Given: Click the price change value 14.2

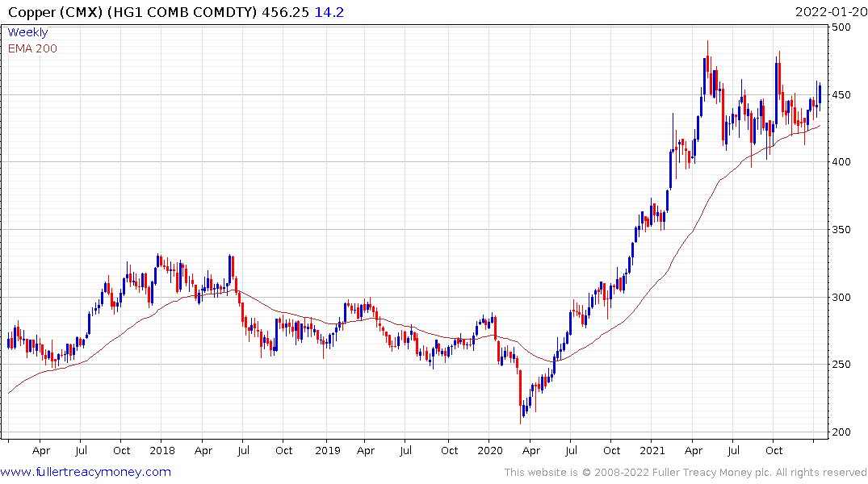Looking at the screenshot, I should tap(329, 12).
